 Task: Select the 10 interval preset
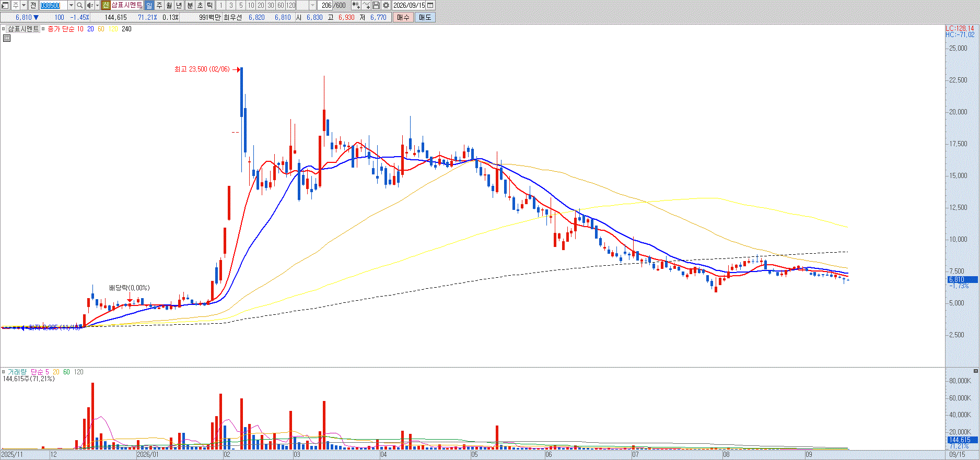[251, 5]
